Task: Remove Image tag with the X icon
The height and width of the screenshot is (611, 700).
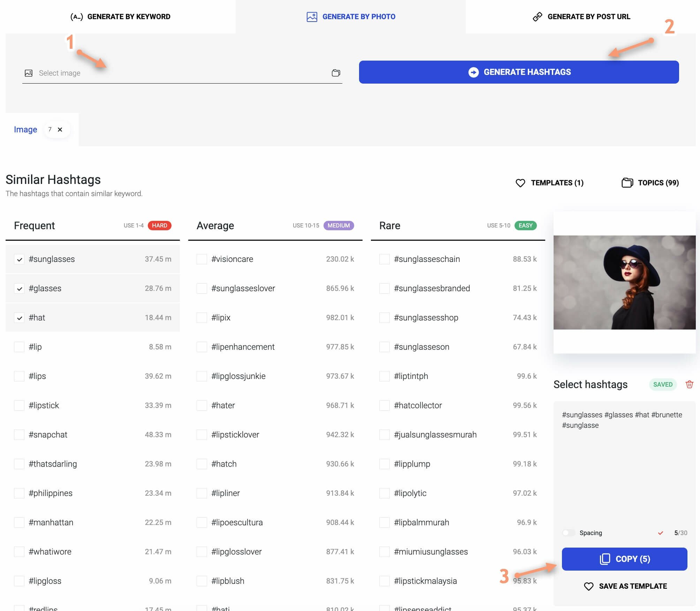Action: 60,130
